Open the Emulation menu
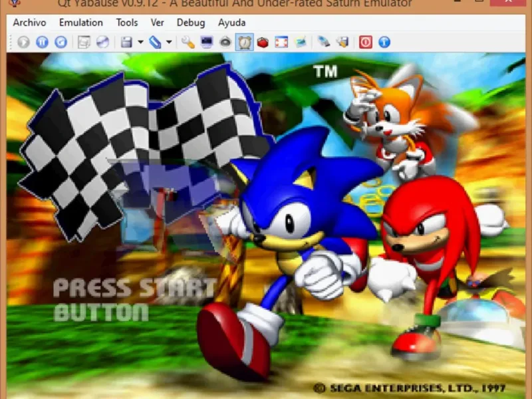532x399 pixels. tap(80, 23)
